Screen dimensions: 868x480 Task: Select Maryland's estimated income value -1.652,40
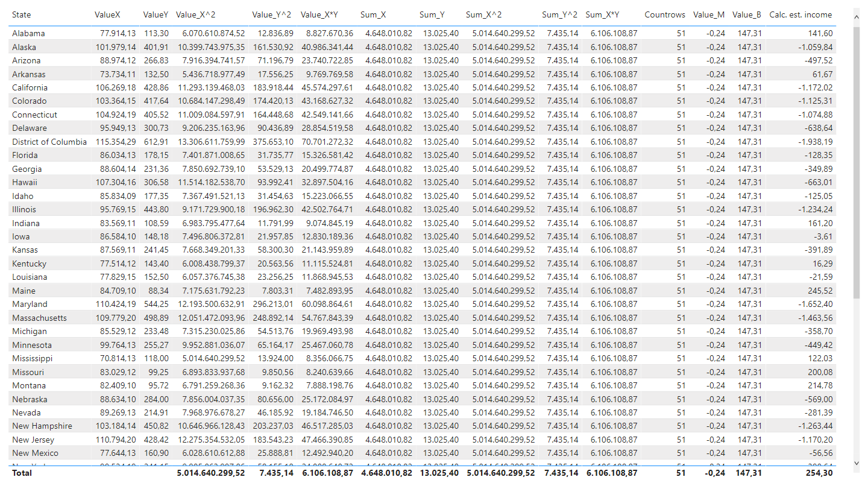coord(817,304)
